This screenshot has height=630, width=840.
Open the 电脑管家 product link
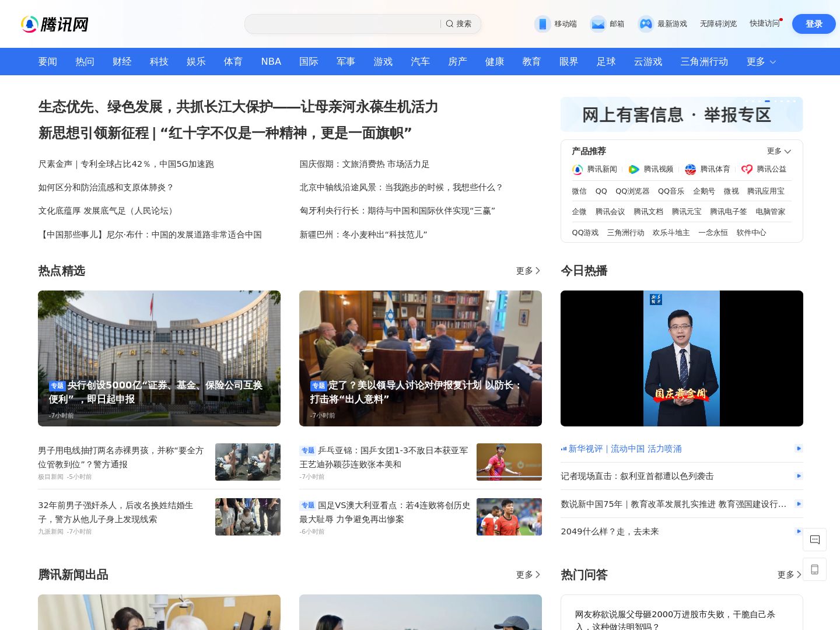point(771,212)
